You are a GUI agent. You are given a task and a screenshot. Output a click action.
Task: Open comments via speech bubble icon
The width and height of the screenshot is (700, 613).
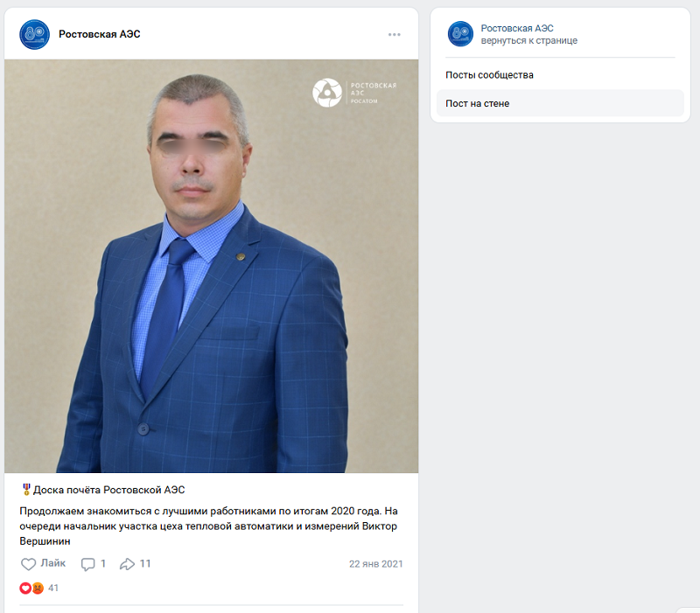[x=87, y=564]
